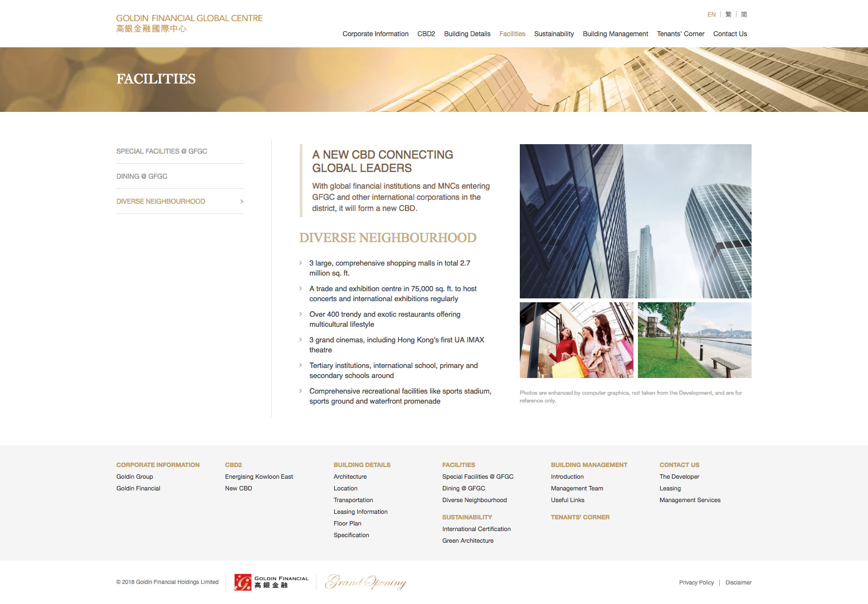Open Building Details in top navigation
868x604 pixels.
click(467, 34)
